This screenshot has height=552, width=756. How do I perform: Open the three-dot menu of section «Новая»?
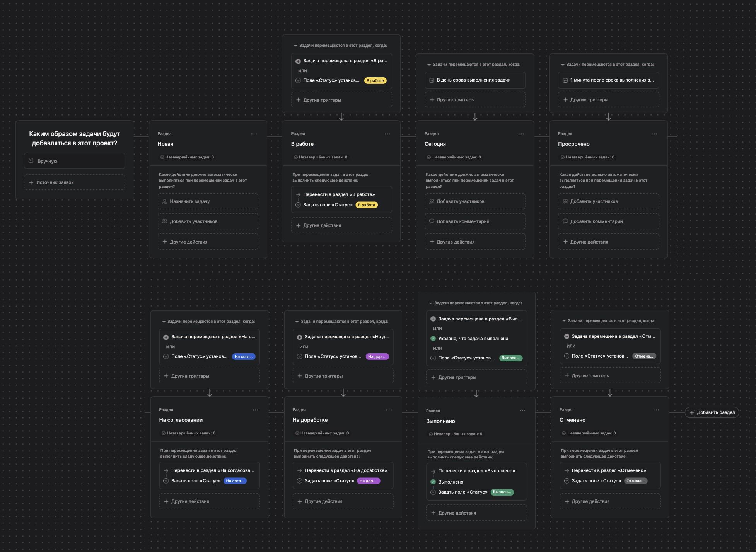(x=254, y=134)
